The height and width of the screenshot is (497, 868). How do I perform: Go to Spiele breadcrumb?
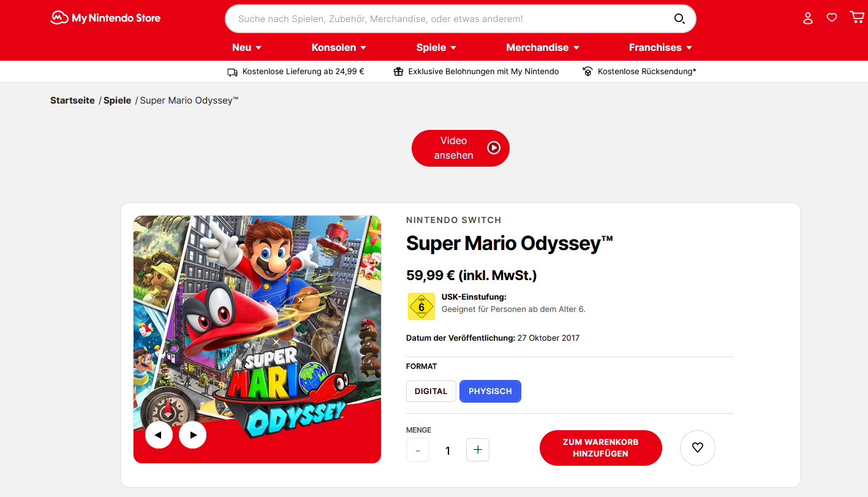tap(117, 101)
